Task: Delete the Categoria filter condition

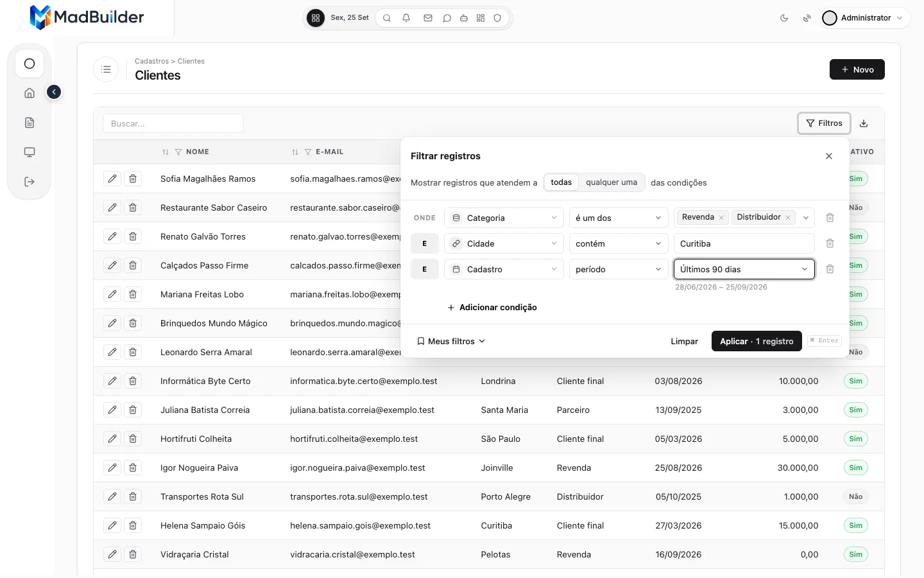Action: click(x=830, y=218)
